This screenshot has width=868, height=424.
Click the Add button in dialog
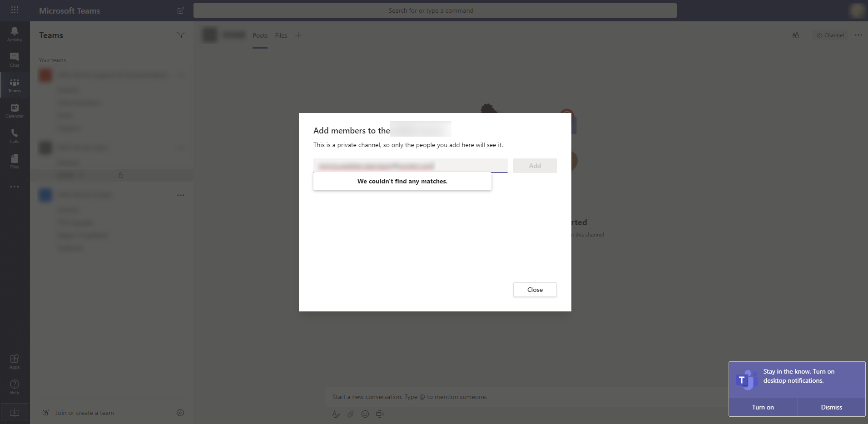pos(535,166)
